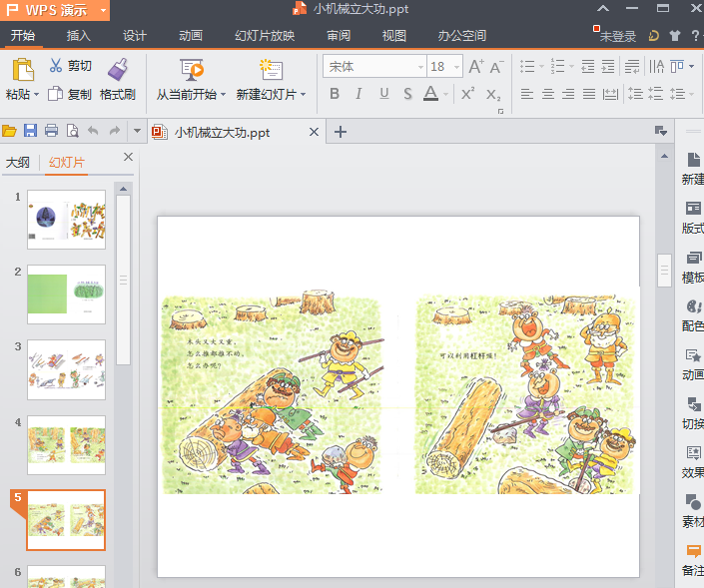Select slide 3 thumbnail
This screenshot has height=588, width=704.
[67, 369]
